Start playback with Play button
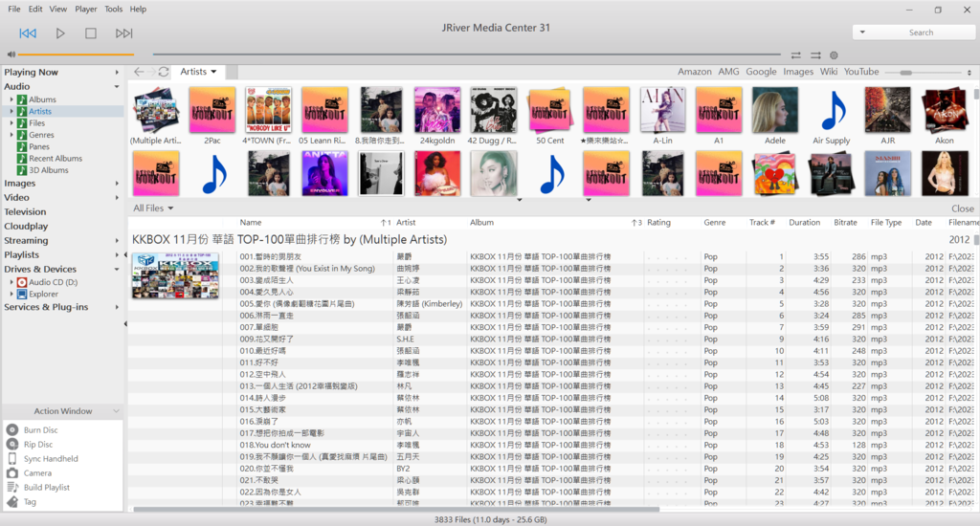980x526 pixels. (60, 33)
